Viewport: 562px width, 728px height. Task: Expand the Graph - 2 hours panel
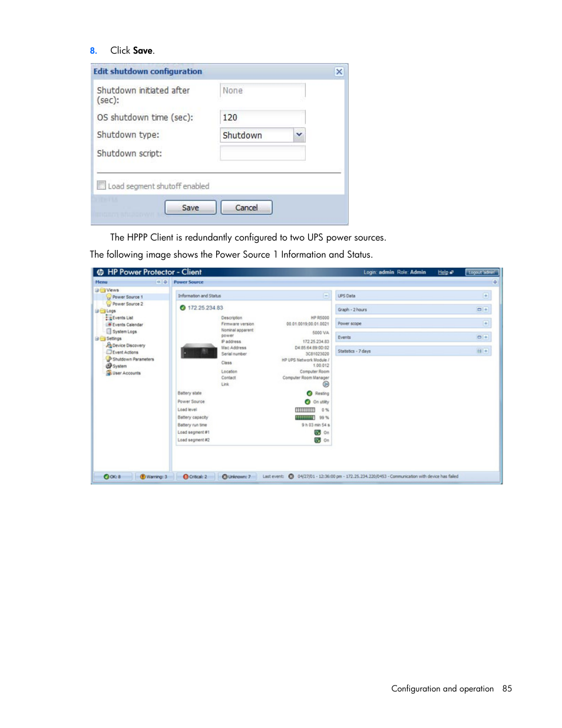(x=486, y=309)
